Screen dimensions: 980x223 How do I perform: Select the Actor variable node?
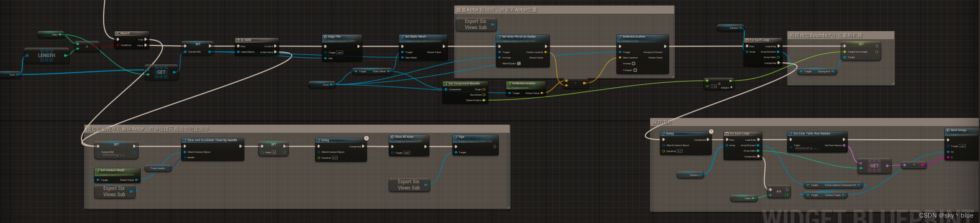pyautogui.click(x=321, y=85)
